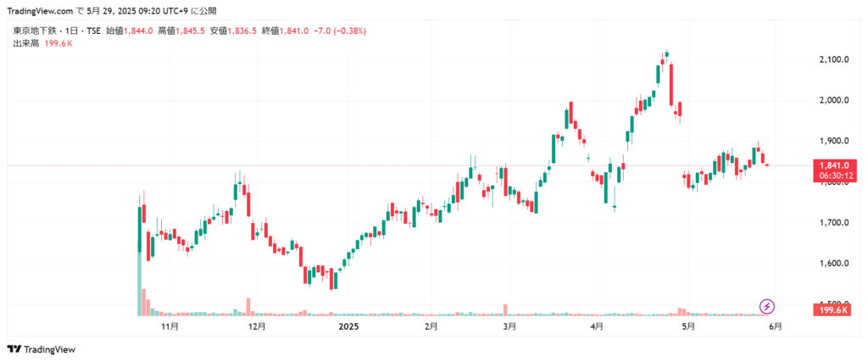Click the 6月 label on time axis
This screenshot has height=362, width=868.
[776, 326]
